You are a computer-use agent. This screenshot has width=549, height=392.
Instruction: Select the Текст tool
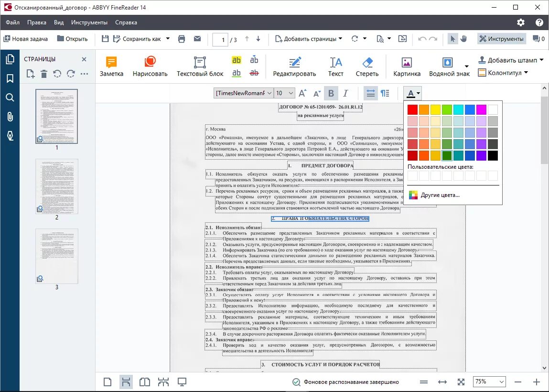(x=336, y=66)
